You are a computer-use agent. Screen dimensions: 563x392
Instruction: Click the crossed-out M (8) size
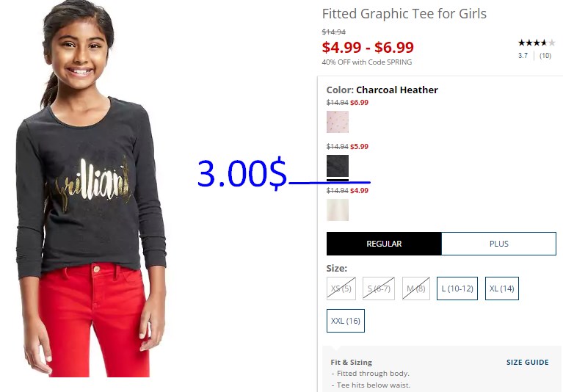coord(415,288)
